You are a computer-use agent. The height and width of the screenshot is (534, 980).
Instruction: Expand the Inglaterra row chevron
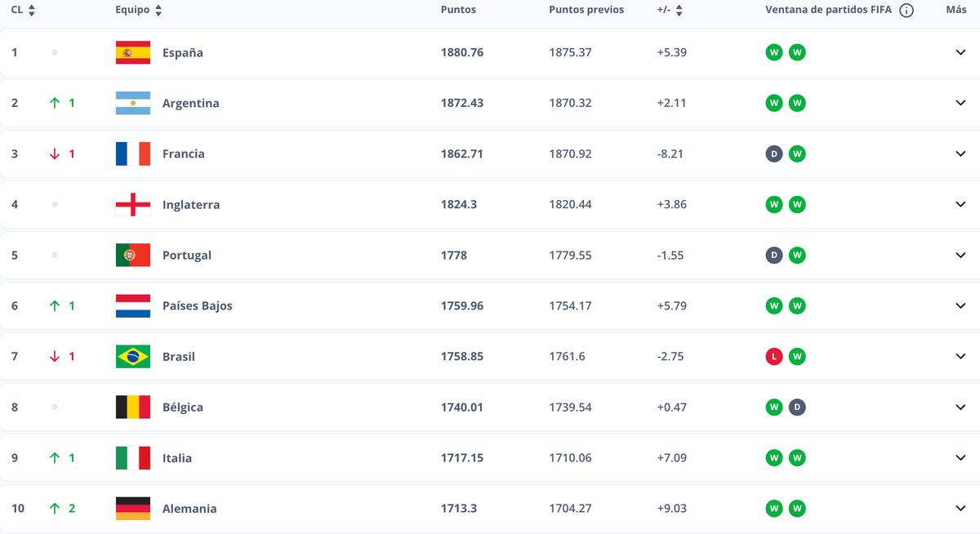click(960, 204)
